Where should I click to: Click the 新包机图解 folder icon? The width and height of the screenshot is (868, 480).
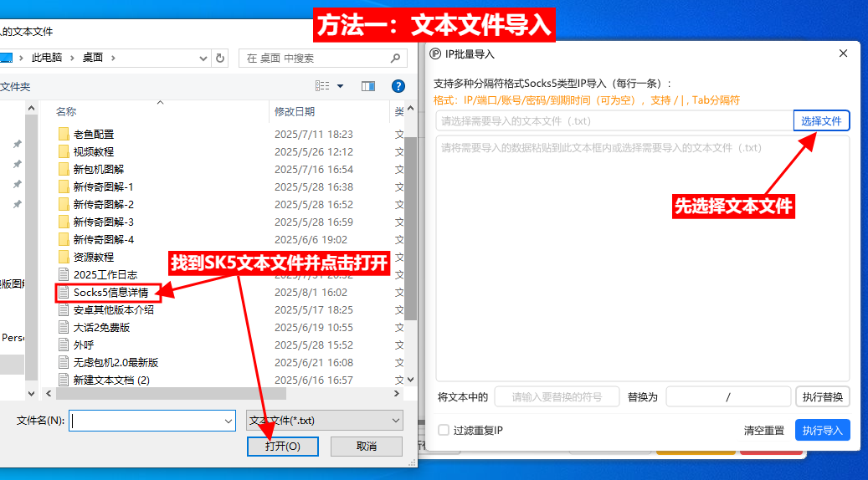pos(64,169)
